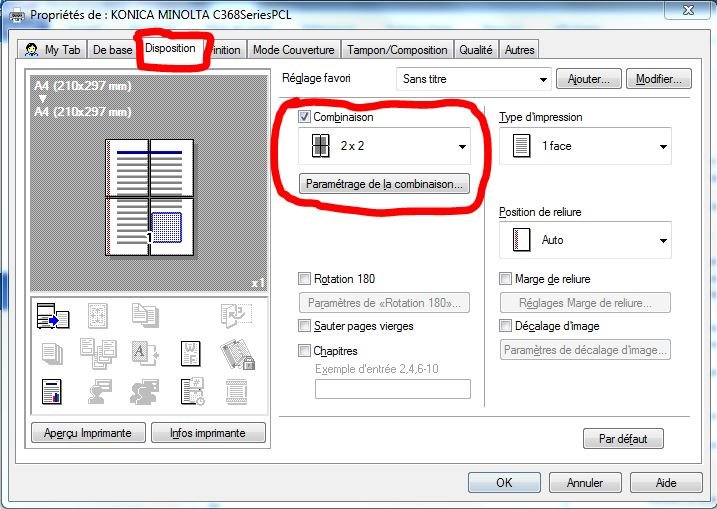Select the Disposition tab

(170, 48)
